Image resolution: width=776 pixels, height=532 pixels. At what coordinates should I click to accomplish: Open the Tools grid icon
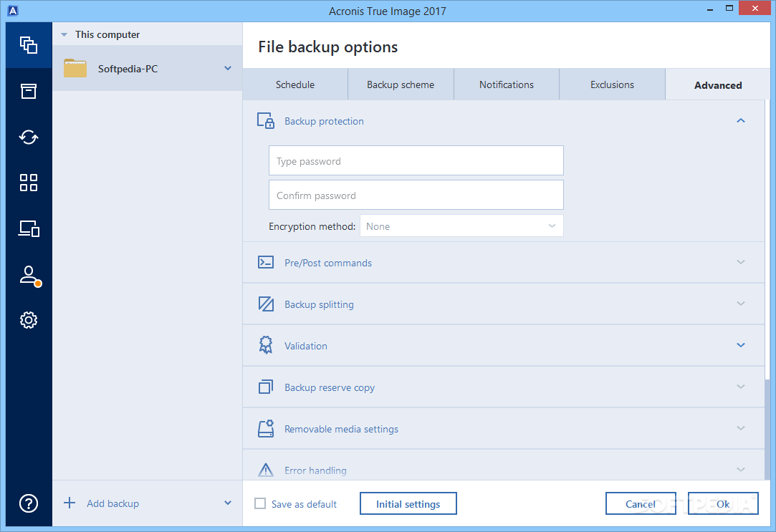click(29, 183)
